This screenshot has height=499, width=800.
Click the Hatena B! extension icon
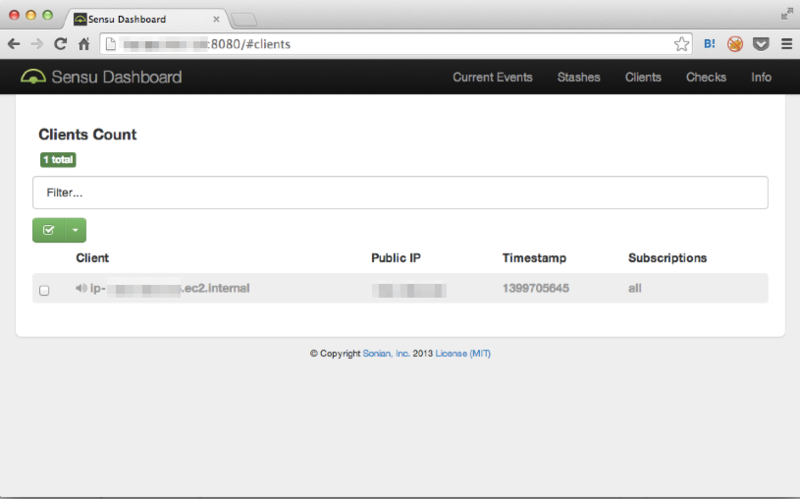coord(709,44)
